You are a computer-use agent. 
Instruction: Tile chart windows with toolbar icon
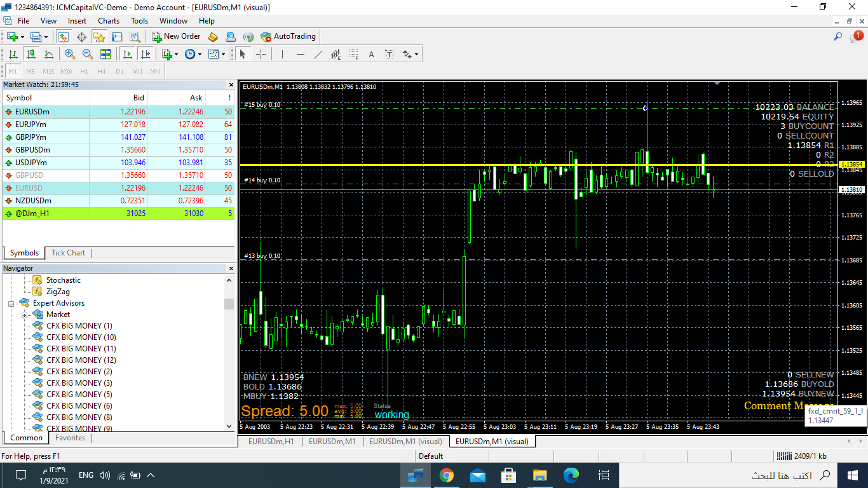[x=105, y=54]
